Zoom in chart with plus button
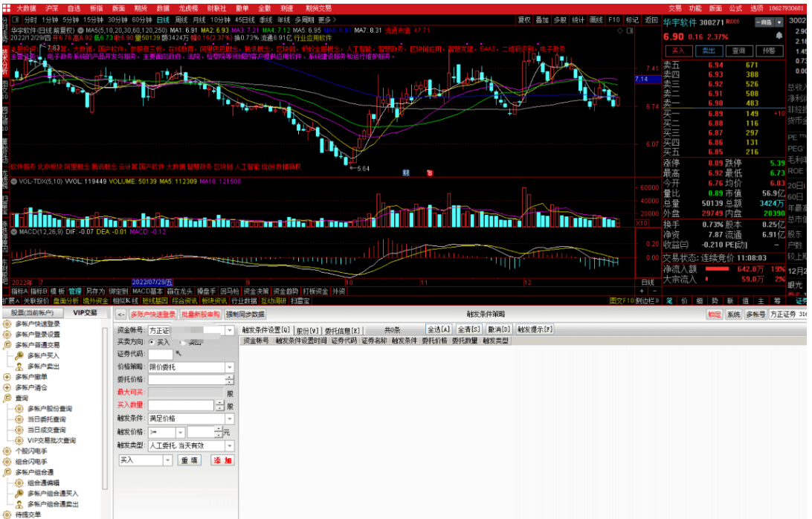The height and width of the screenshot is (519, 812). point(642,291)
